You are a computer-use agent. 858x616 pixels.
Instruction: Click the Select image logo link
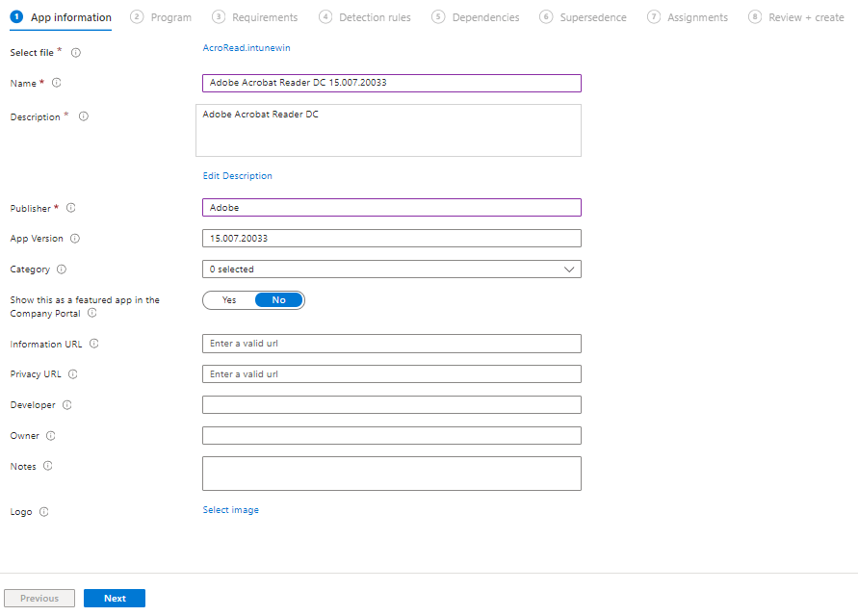tap(230, 510)
